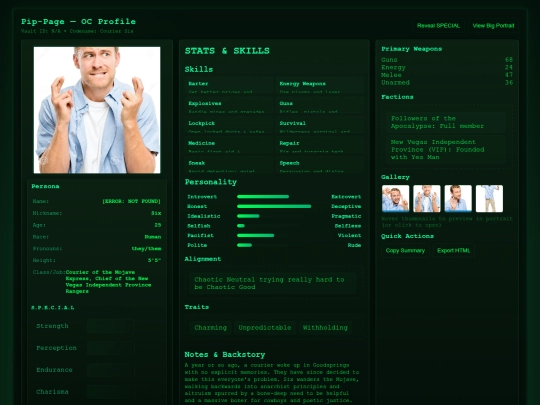The height and width of the screenshot is (405, 540).
Task: Click the Introvert–Extrovert personality bar
Action: [x=274, y=197]
